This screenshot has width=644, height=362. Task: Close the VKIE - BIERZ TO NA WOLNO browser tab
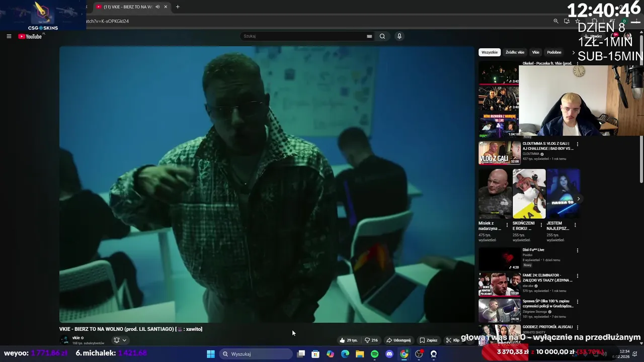point(166,7)
